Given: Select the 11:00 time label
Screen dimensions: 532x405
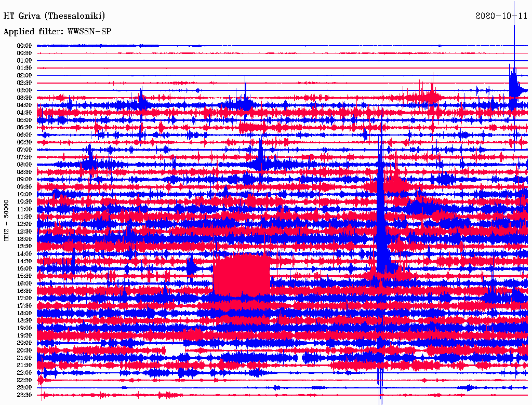Looking at the screenshot, I should 24,209.
